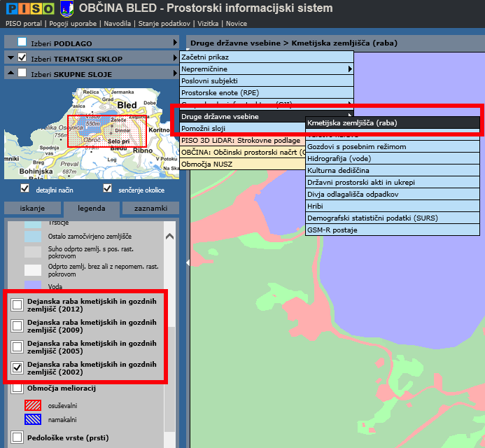This screenshot has height=448, width=485.
Task: Toggle the detajlni način checkbox
Action: 25,189
